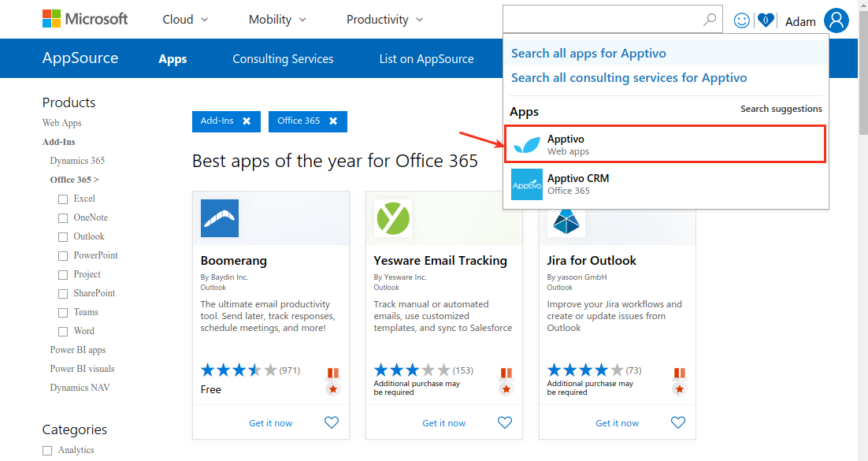The height and width of the screenshot is (461, 868).
Task: Check the Outlook filter checkbox
Action: click(x=63, y=236)
